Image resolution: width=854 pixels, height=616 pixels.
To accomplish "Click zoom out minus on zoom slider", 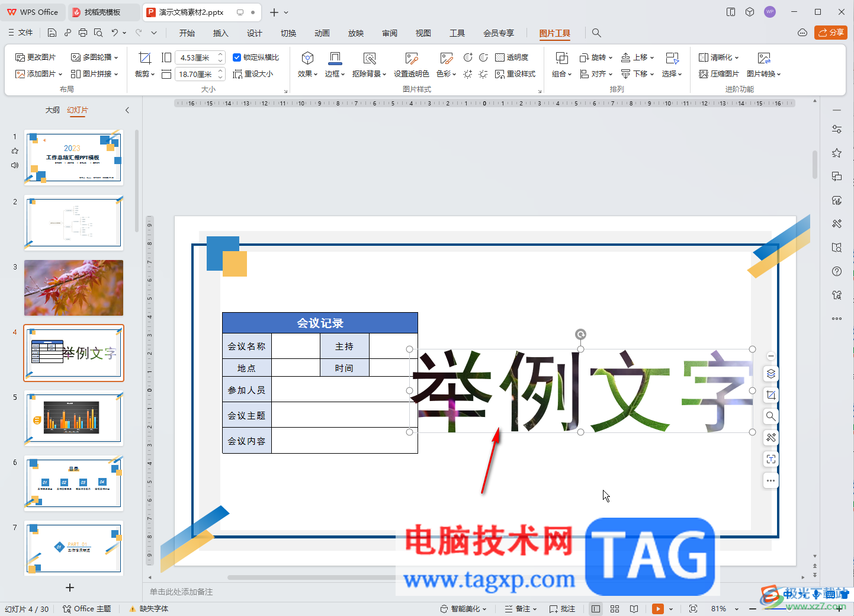I will (753, 609).
